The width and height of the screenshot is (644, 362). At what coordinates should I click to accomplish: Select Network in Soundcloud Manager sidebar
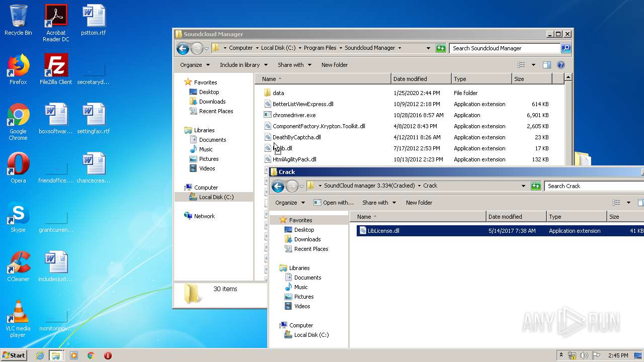point(204,216)
